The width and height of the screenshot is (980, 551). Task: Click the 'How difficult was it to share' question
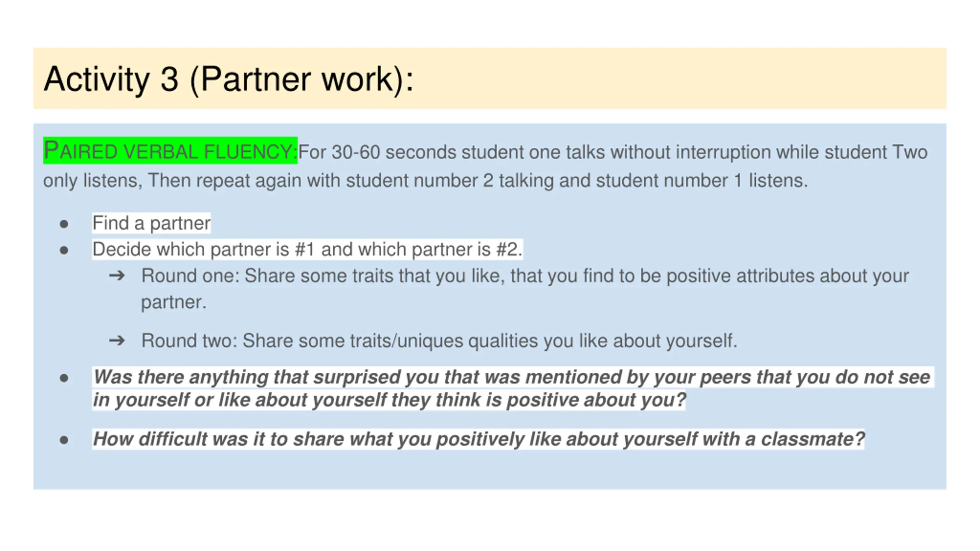(479, 439)
